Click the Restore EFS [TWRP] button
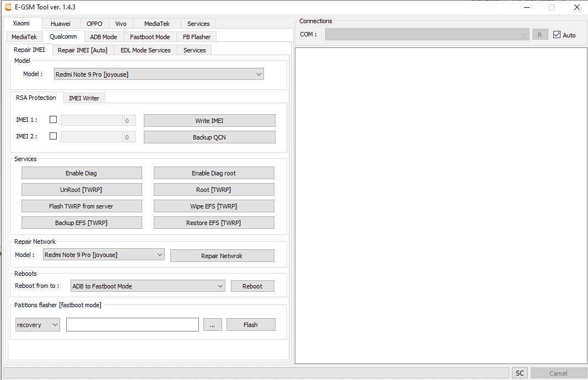588x380 pixels. (x=214, y=222)
